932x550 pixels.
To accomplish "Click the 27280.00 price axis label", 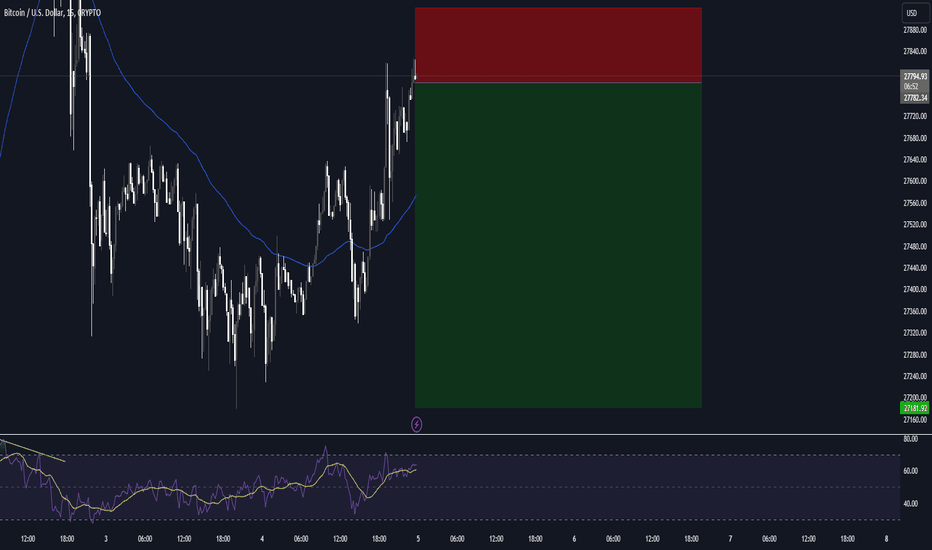I will point(915,354).
